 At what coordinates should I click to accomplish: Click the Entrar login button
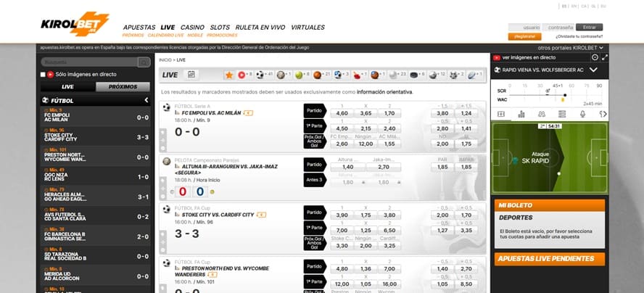589,27
